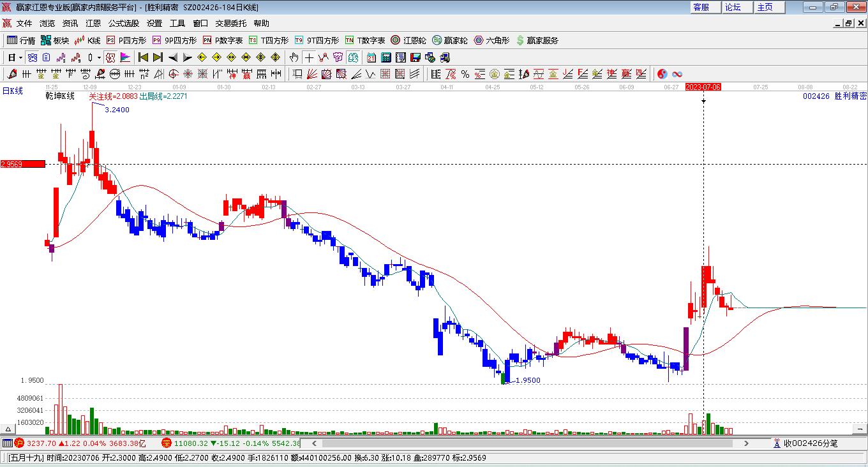Image resolution: width=868 pixels, height=467 pixels.
Task: Open 赢家服务 with the dollar sign
Action: tap(537, 40)
